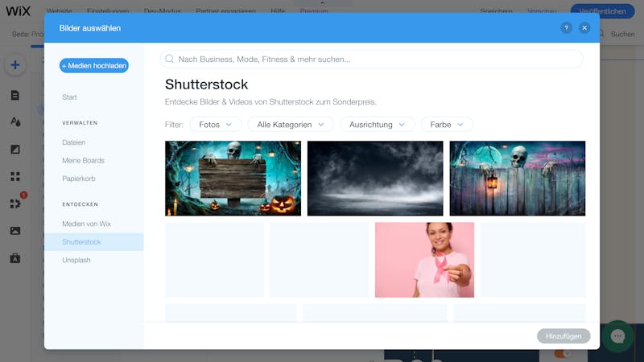The image size is (644, 362).
Task: Click the search magnifier icon in dialog
Action: click(x=169, y=59)
